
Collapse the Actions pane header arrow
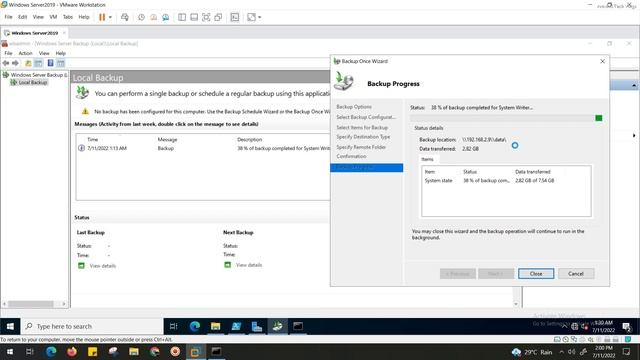click(634, 85)
